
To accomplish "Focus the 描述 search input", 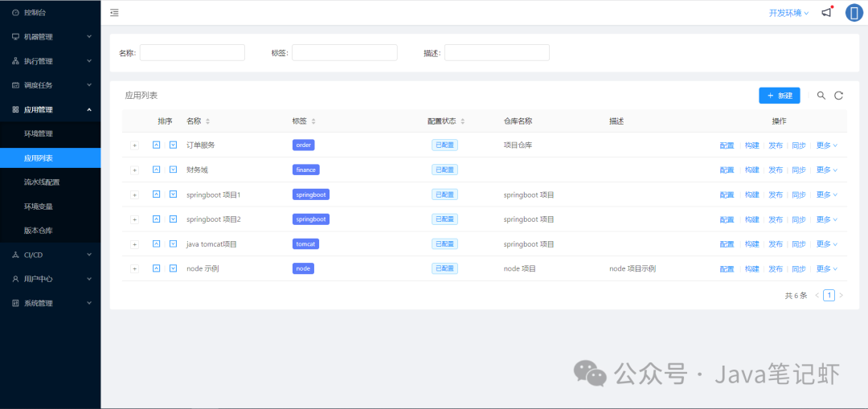I will tap(497, 52).
